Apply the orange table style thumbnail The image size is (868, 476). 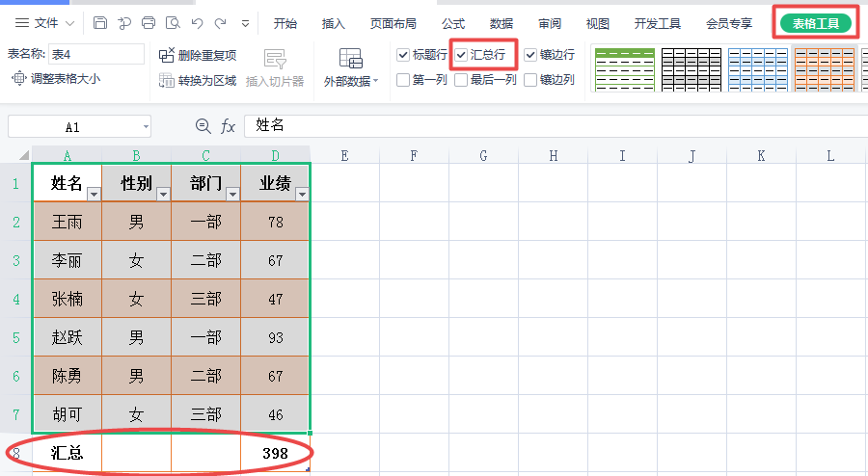tap(825, 69)
